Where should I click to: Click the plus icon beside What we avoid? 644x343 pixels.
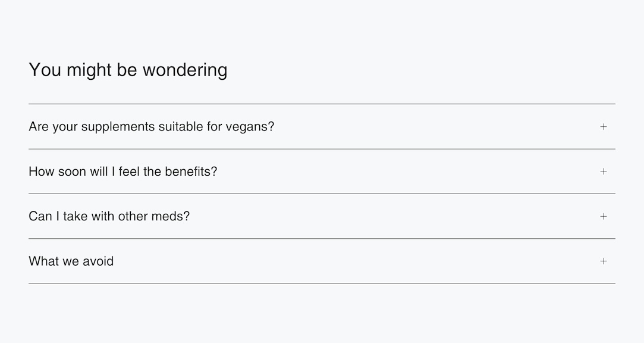pyautogui.click(x=603, y=261)
